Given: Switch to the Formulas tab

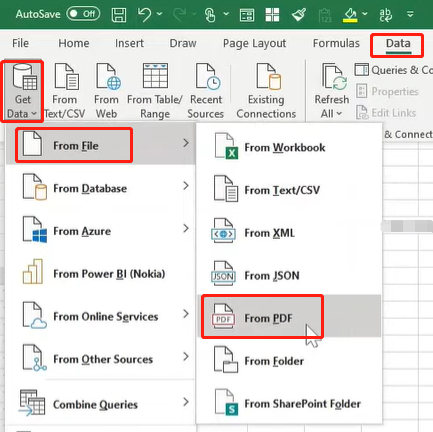Looking at the screenshot, I should coord(336,43).
